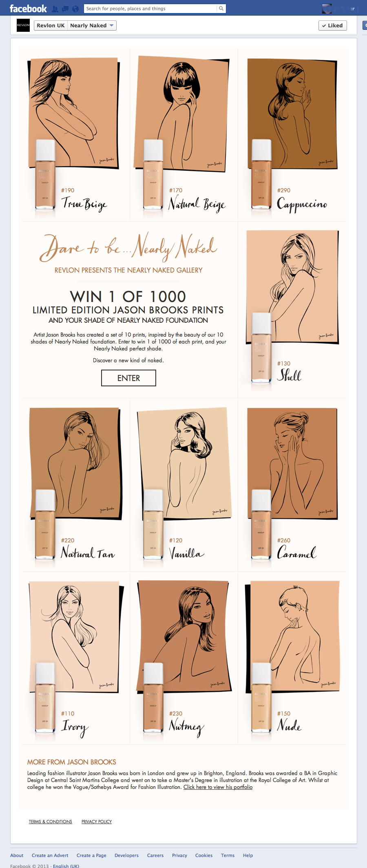Open the Developers footer link
This screenshot has height=868, width=367.
(x=126, y=855)
